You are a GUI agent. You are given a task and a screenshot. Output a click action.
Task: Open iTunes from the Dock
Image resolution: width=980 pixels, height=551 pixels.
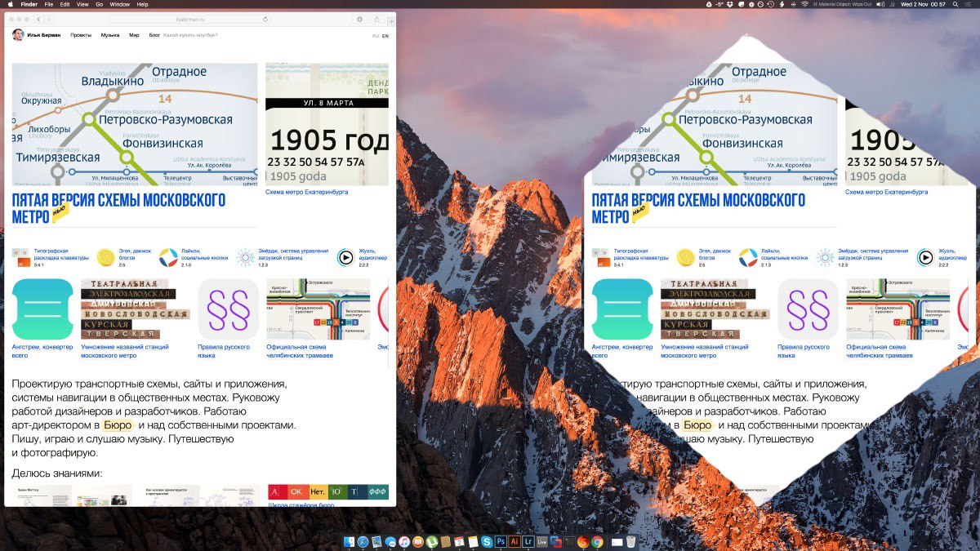pyautogui.click(x=404, y=541)
